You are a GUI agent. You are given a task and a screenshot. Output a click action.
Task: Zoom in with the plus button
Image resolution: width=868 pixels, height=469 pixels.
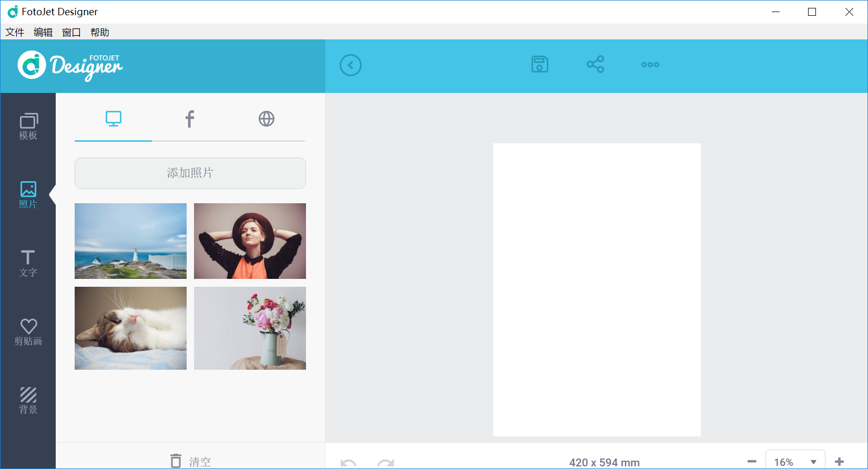[840, 462]
